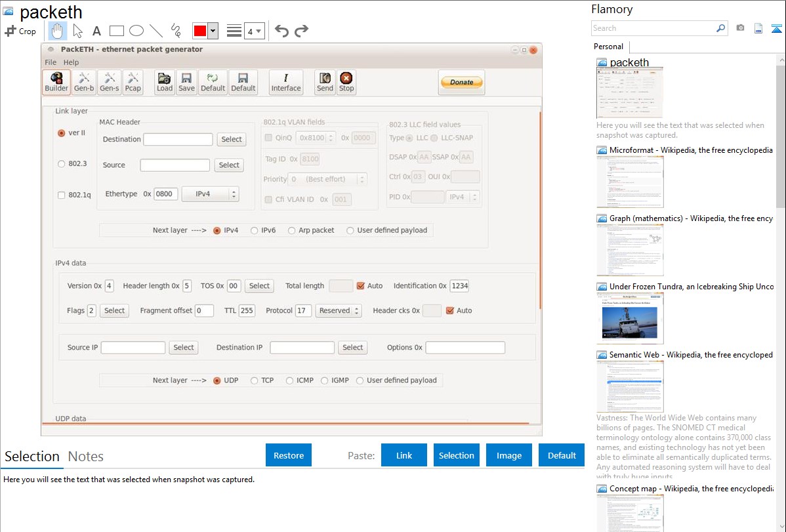Open the Microformat Wikipedia snapshot thumbnail
The image size is (786, 532).
[630, 182]
